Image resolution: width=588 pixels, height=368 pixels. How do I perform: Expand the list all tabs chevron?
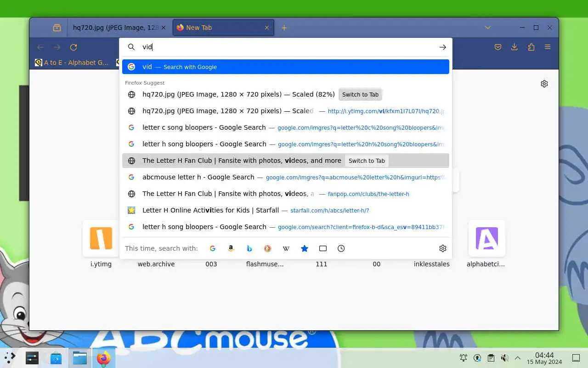pos(487,28)
